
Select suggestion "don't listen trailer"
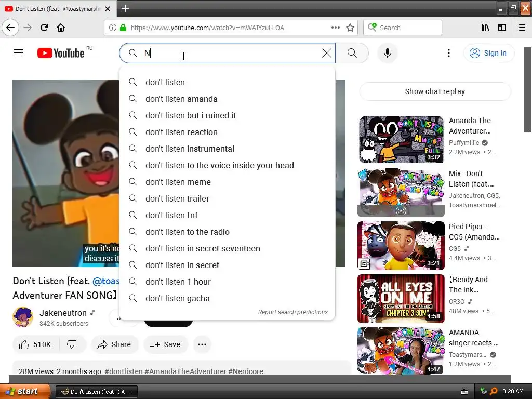pyautogui.click(x=228, y=198)
